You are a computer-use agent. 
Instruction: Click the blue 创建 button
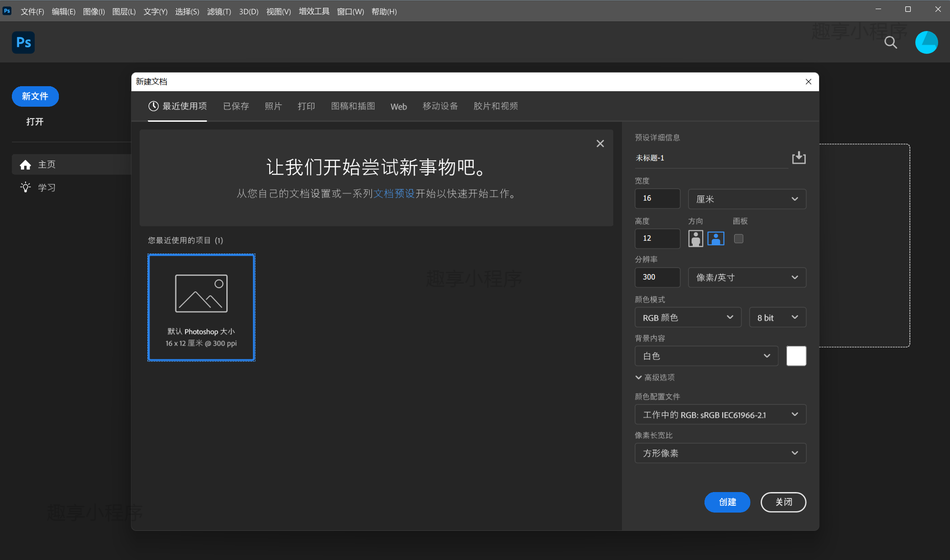[x=727, y=502]
